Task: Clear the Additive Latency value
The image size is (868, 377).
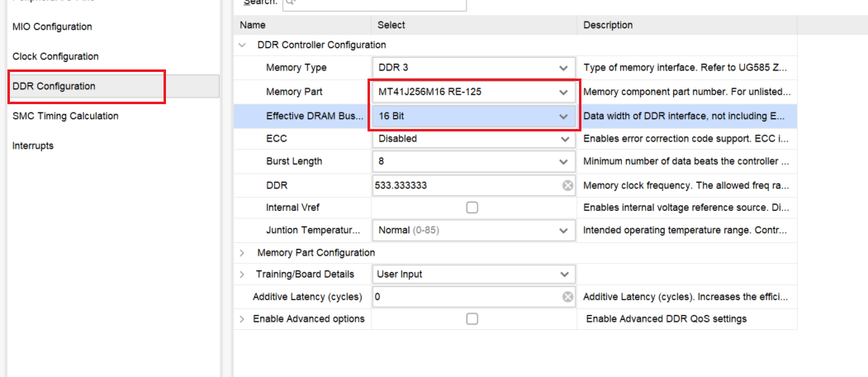Action: (x=567, y=297)
